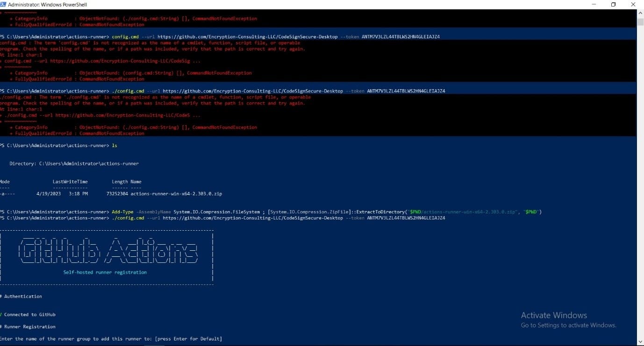The image size is (644, 346).
Task: Click the '4/19/2023' last write date
Action: coord(49,193)
